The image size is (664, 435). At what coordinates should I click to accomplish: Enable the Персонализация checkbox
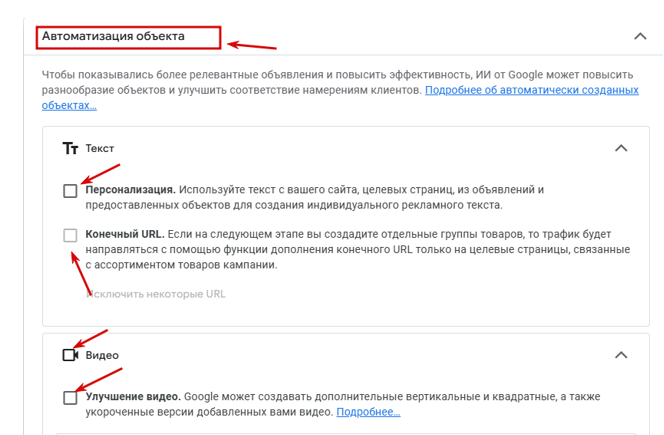pyautogui.click(x=70, y=191)
